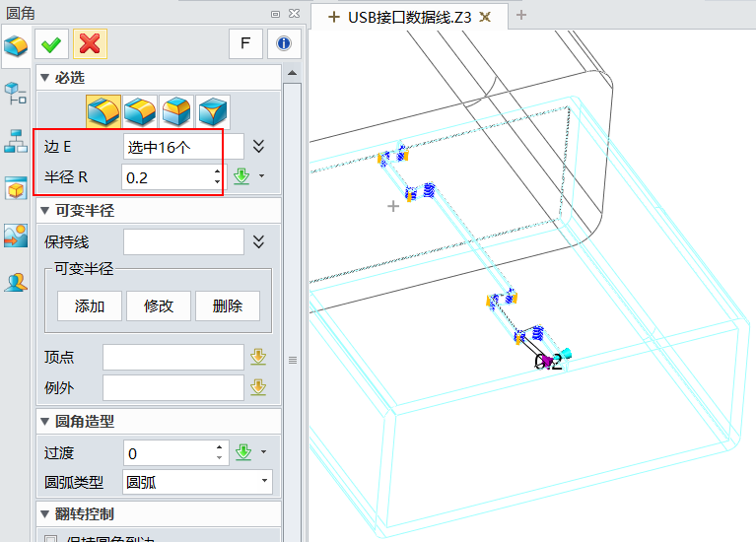
Task: Confirm fillet with green checkmark button
Action: 51,43
